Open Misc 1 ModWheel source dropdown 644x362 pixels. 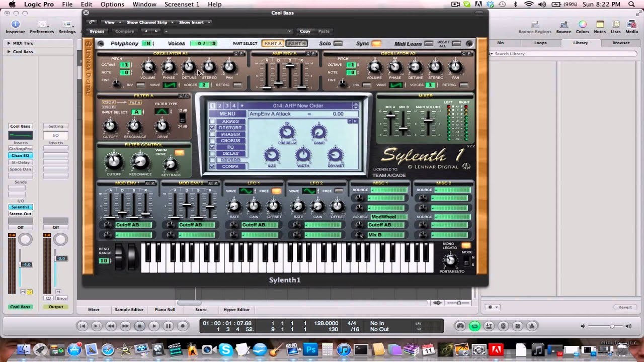(x=389, y=217)
